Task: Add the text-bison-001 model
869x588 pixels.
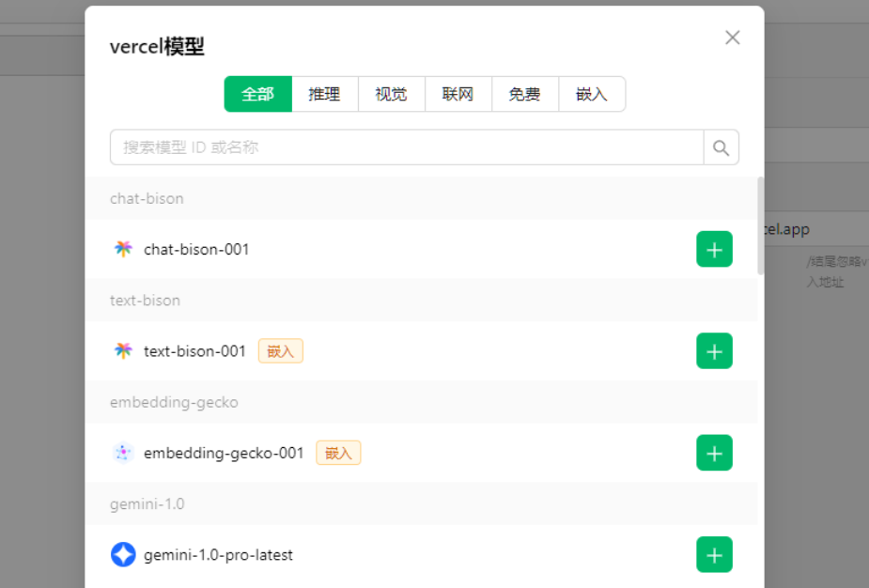Action: tap(714, 351)
